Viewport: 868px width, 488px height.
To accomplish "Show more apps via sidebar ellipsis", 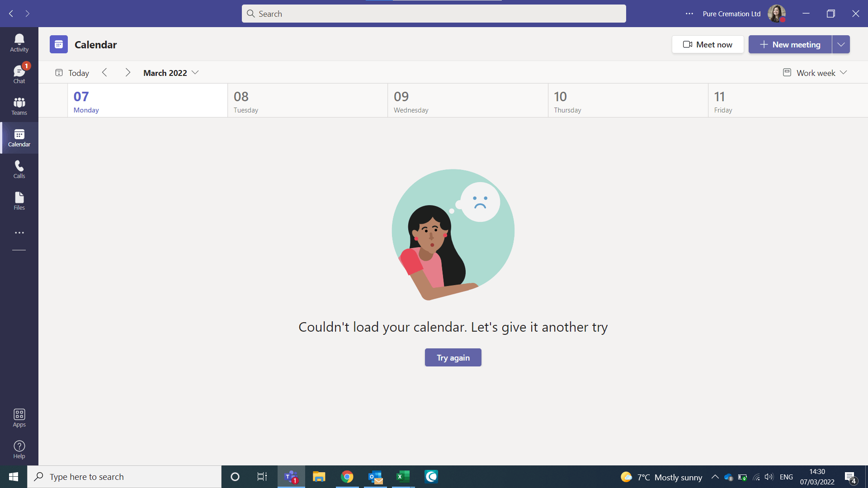I will [19, 233].
